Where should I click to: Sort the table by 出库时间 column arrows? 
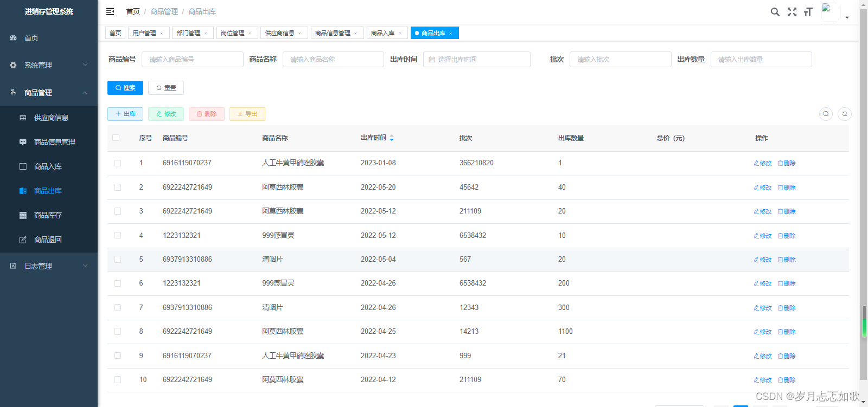pos(392,138)
